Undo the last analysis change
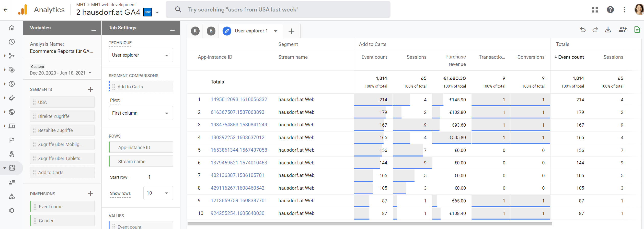644x229 pixels. (x=583, y=30)
